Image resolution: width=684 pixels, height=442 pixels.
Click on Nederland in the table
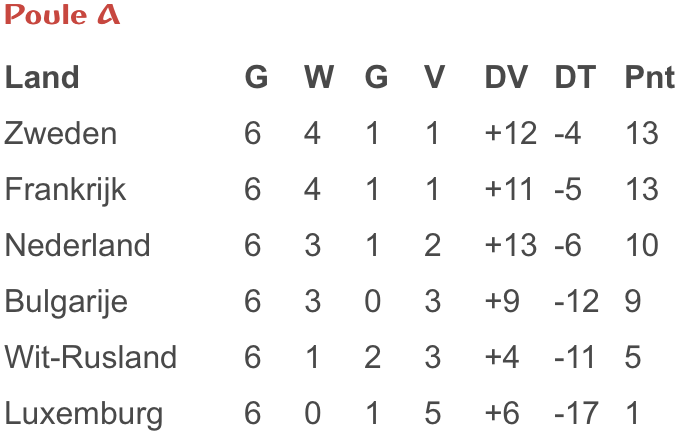[x=77, y=246]
